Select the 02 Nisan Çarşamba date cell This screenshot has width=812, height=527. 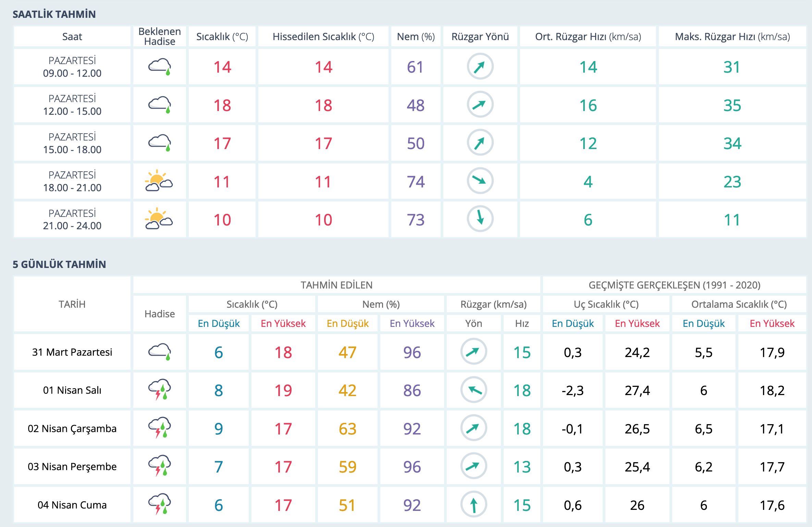72,428
